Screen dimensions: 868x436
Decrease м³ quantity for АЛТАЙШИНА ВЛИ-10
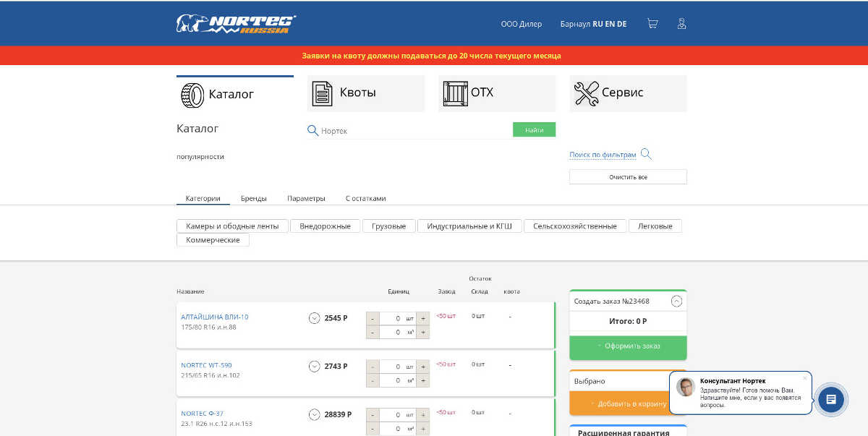(x=373, y=332)
